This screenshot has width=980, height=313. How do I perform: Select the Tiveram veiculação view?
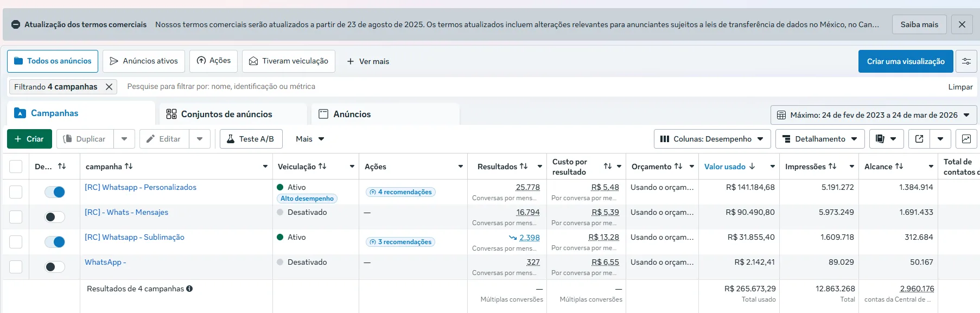[289, 61]
